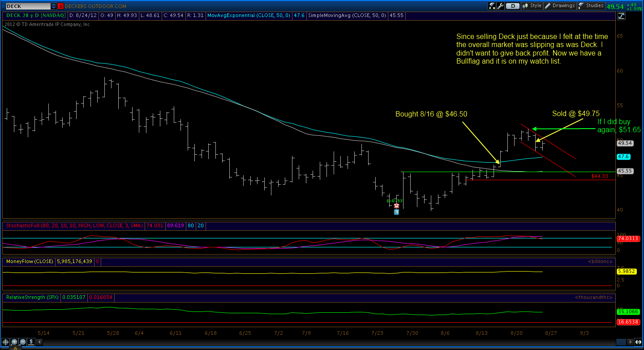This screenshot has width=644, height=350.
Task: Click the 49.54 price bubble on the price axis
Action: (625, 143)
